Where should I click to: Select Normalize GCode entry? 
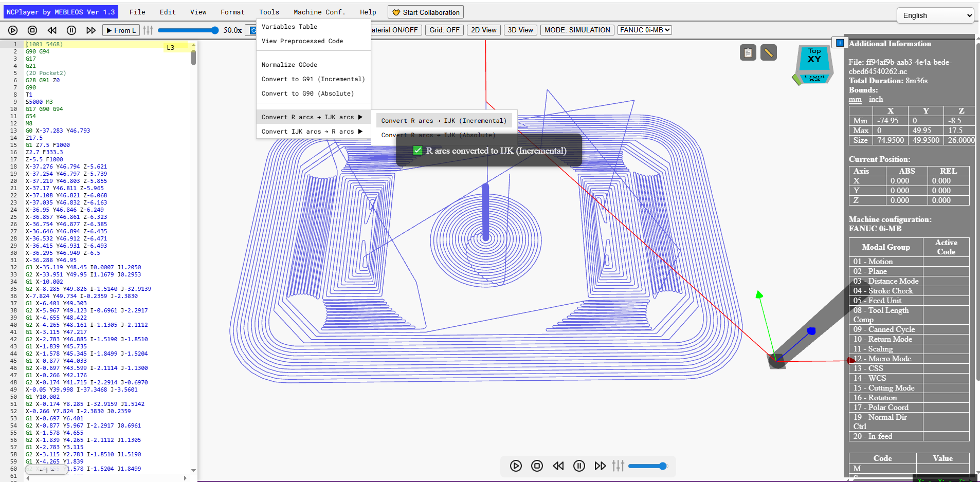[x=313, y=65]
